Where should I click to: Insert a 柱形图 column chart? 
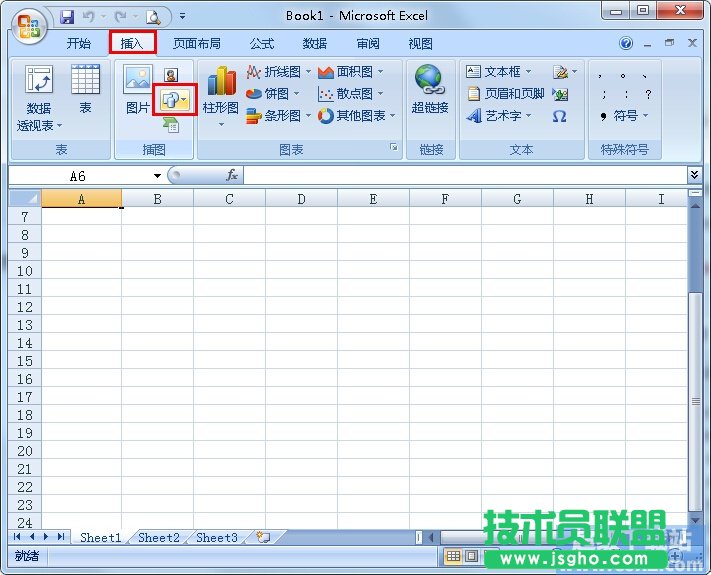220,95
